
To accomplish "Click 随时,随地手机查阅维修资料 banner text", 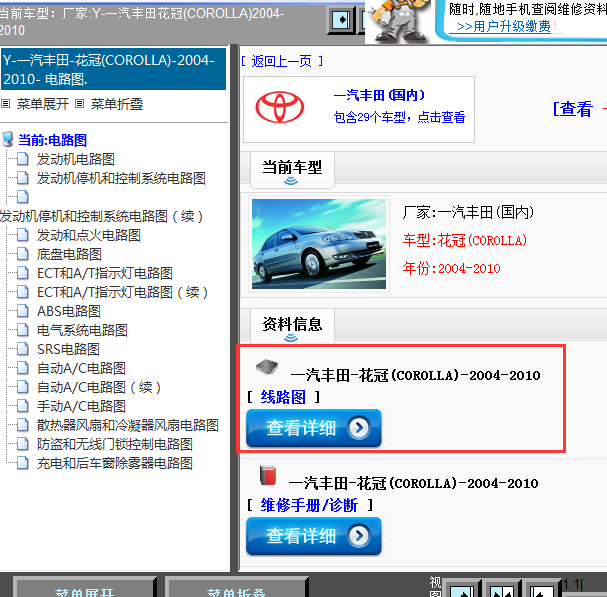I will (528, 9).
